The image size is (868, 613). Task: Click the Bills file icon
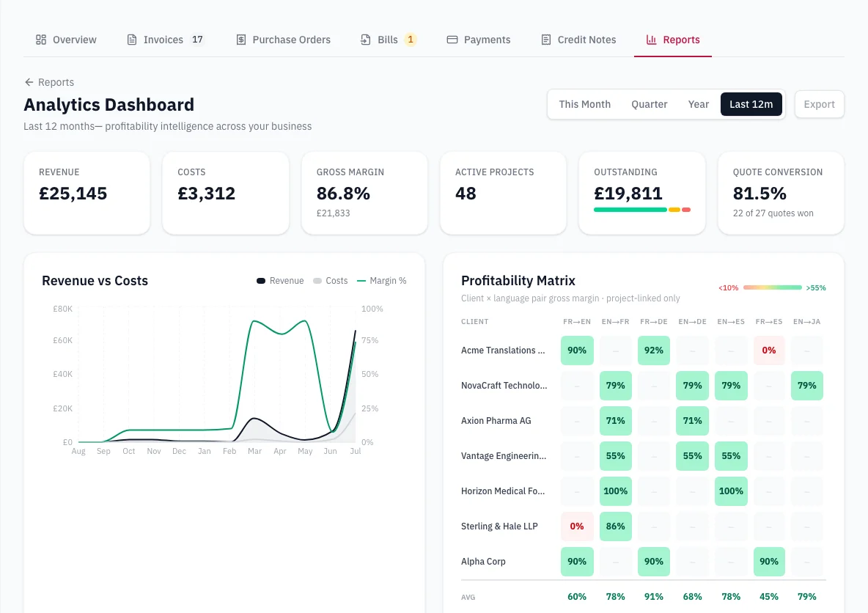(x=366, y=40)
